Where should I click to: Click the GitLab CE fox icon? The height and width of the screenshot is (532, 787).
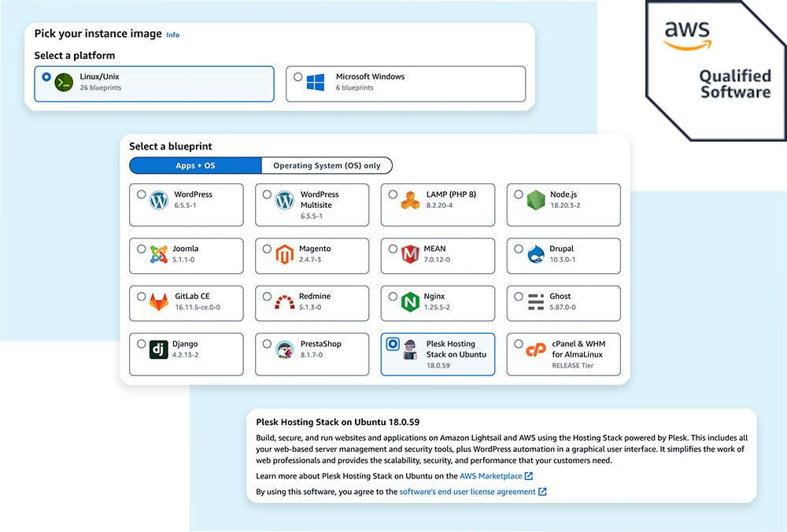click(x=159, y=302)
